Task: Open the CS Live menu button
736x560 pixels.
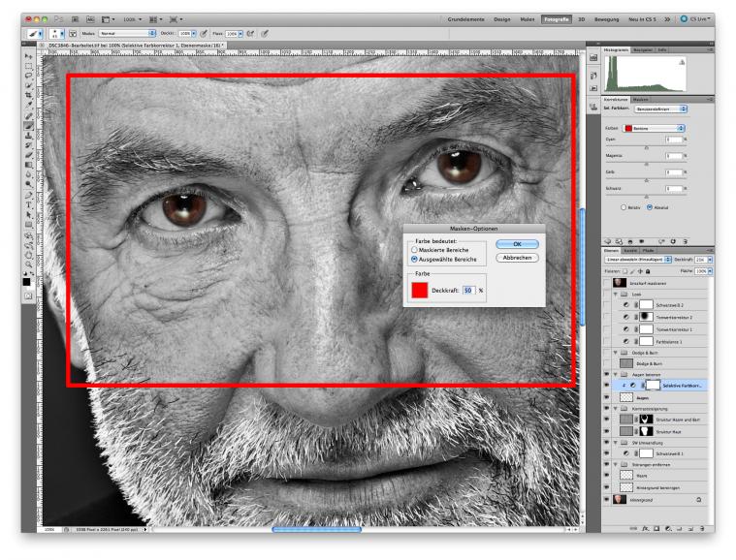Action: [x=696, y=19]
